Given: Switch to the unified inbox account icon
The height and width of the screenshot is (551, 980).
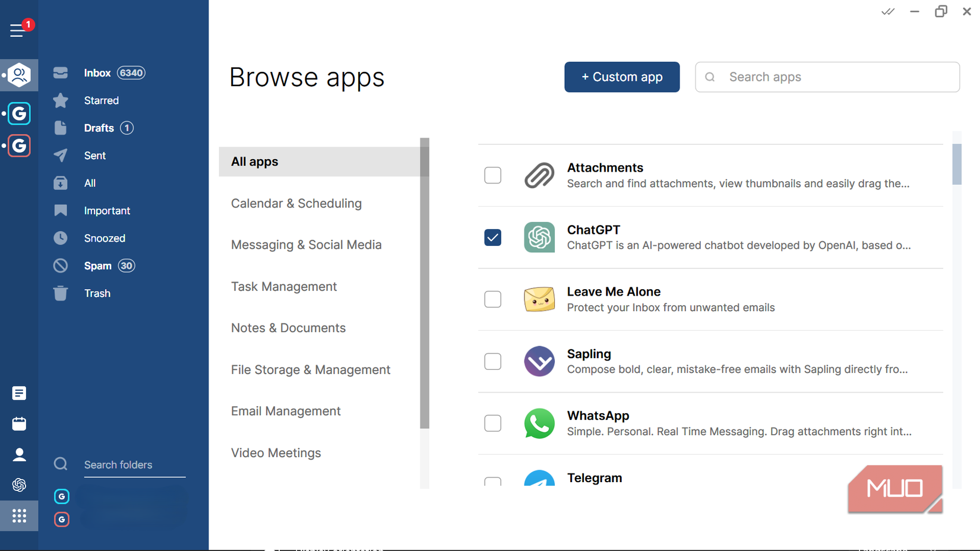Looking at the screenshot, I should point(19,75).
